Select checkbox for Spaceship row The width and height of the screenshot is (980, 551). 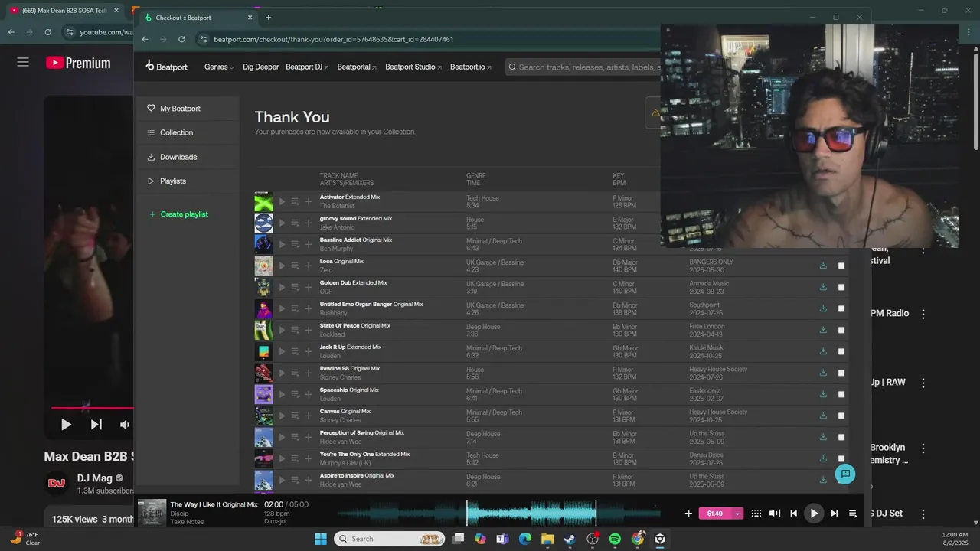tap(841, 394)
